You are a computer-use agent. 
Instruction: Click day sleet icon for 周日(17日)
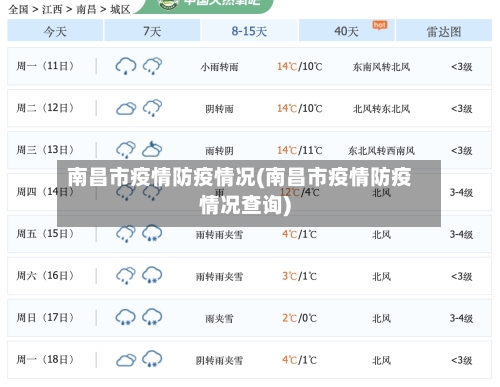[126, 317]
